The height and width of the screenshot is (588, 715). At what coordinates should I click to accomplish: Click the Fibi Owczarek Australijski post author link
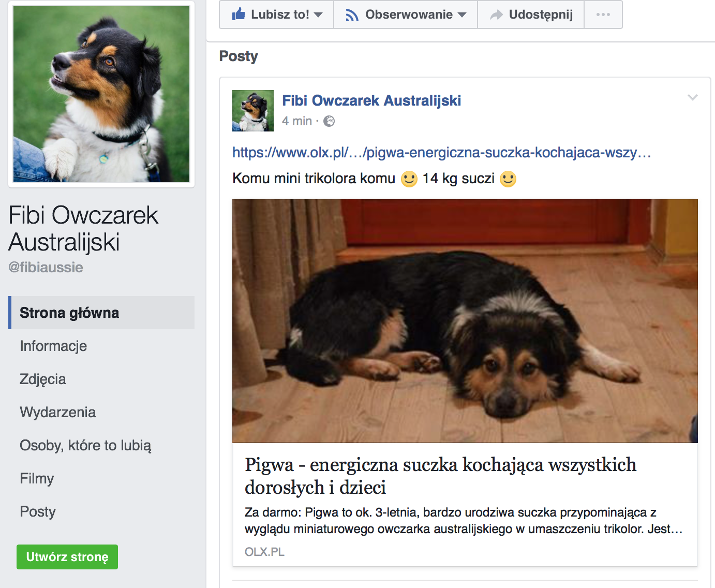pyautogui.click(x=371, y=100)
